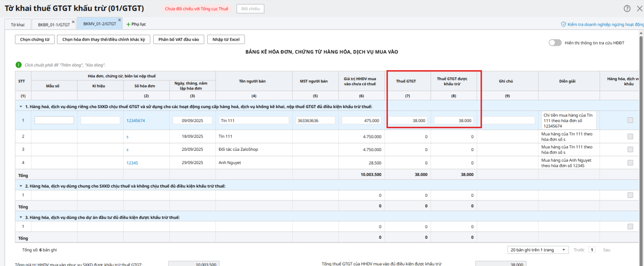Collapse section 2 dùng chung cho SXKD
The width and height of the screenshot is (644, 266).
[x=21, y=186]
